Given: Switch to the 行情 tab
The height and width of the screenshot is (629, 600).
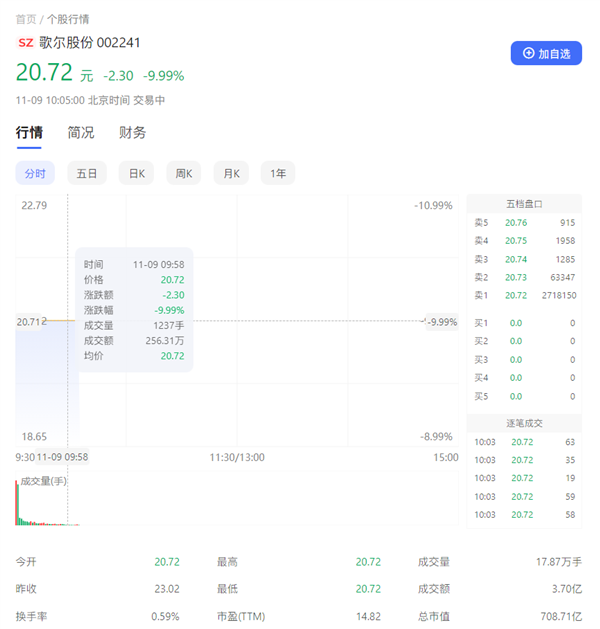Looking at the screenshot, I should [29, 132].
